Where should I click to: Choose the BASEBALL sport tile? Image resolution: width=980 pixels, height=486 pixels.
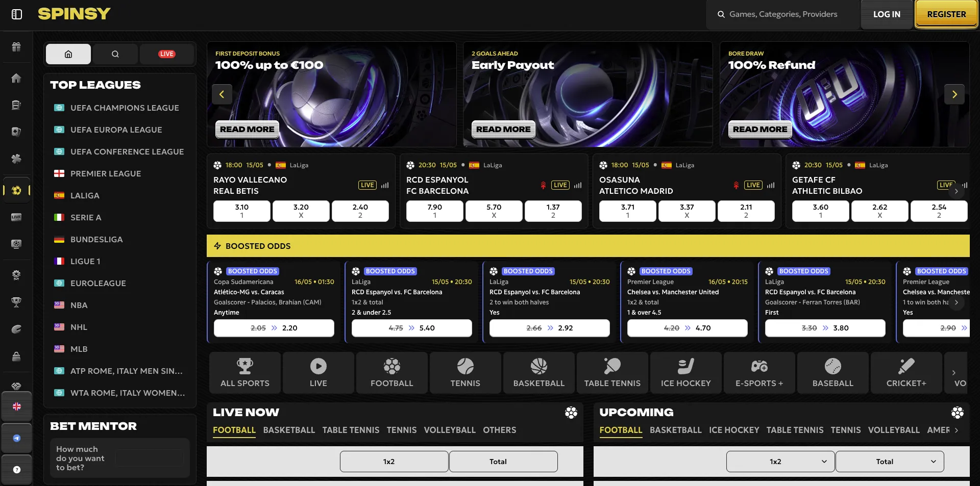(x=833, y=373)
